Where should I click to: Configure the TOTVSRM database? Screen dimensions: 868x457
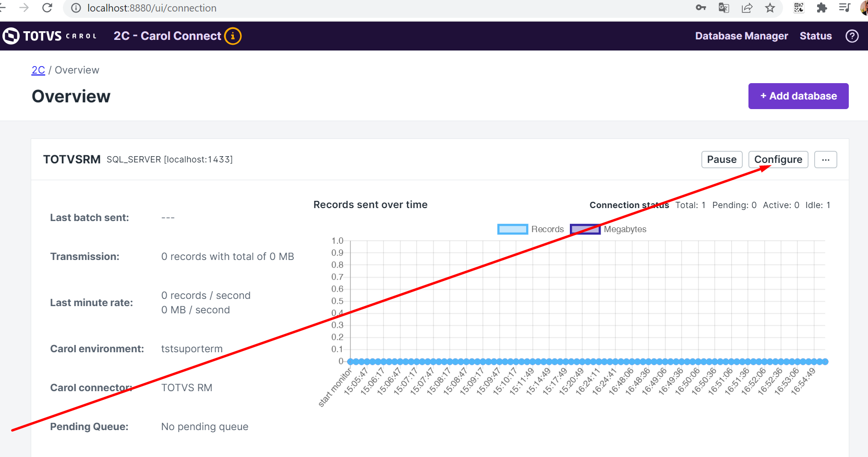pos(778,160)
